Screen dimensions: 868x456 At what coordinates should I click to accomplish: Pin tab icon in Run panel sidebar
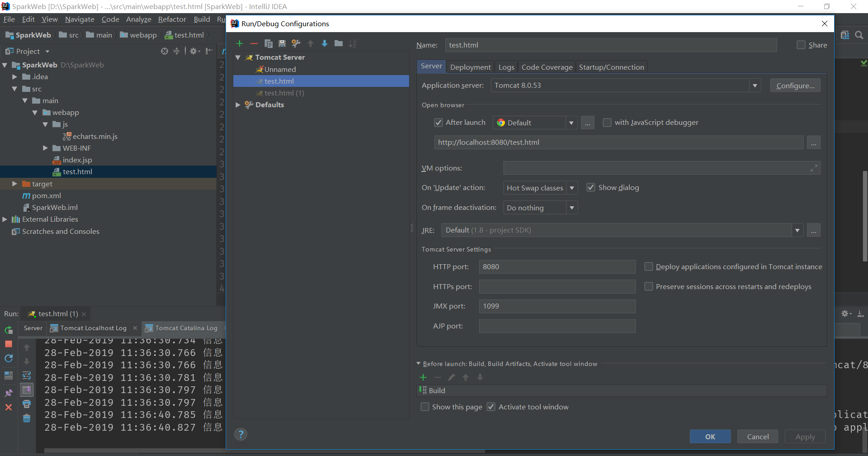[9, 392]
